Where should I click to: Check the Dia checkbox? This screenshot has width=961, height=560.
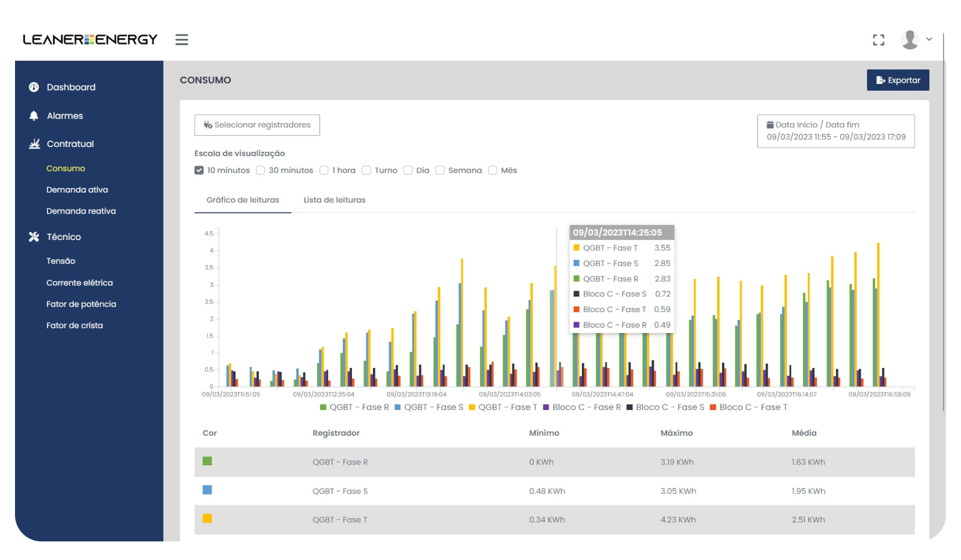(x=408, y=170)
